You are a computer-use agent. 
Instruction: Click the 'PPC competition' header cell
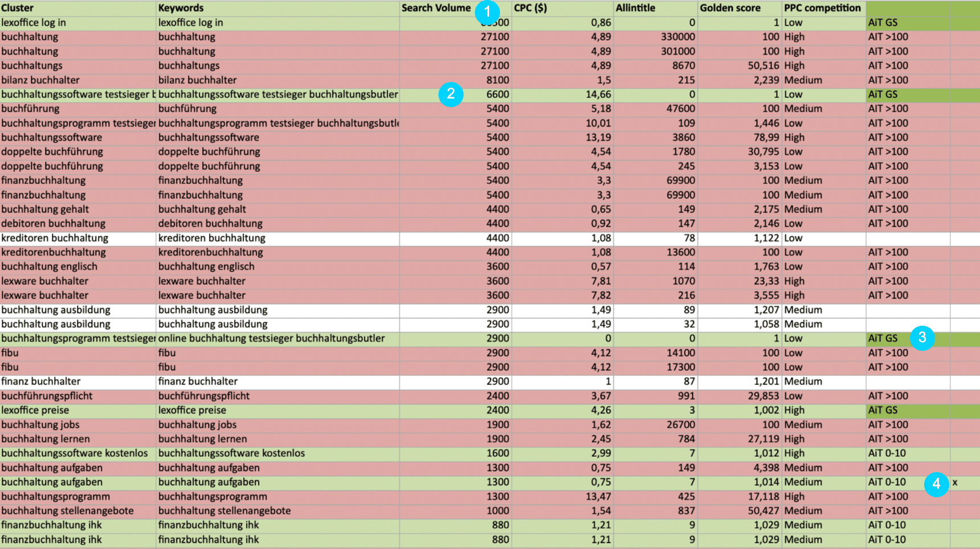[x=823, y=8]
